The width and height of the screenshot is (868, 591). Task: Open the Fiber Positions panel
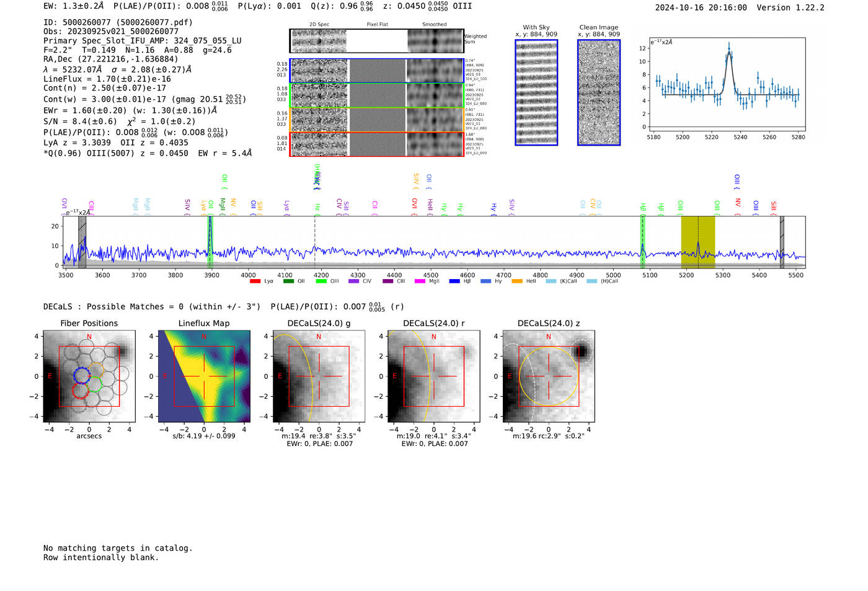pyautogui.click(x=89, y=376)
